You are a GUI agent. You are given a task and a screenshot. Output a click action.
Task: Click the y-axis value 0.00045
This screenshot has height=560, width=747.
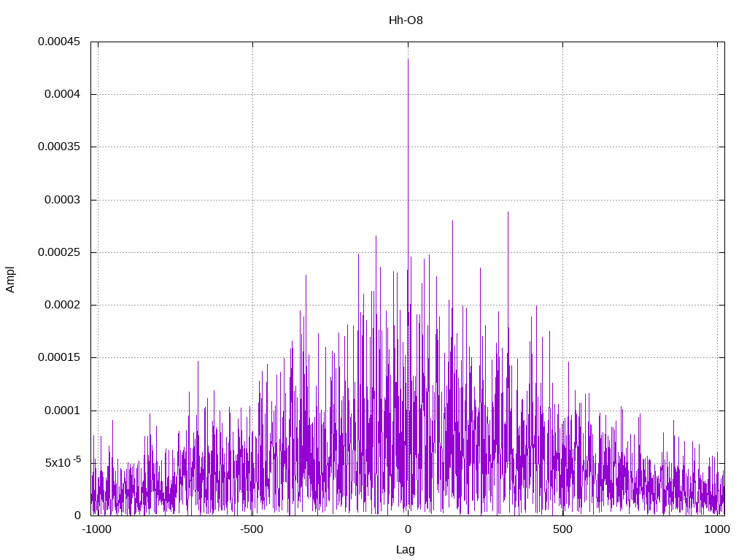pos(59,42)
